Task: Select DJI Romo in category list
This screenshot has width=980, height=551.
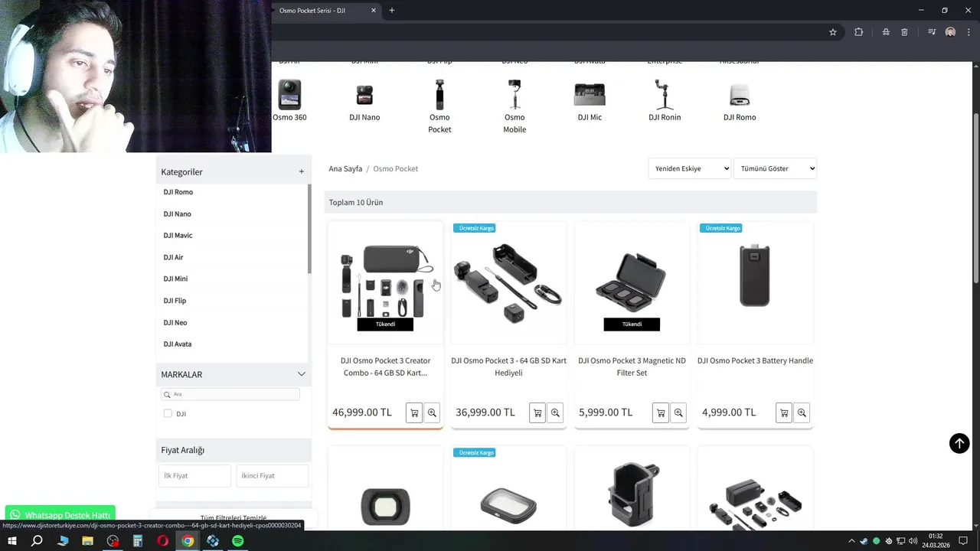Action: 178,192
